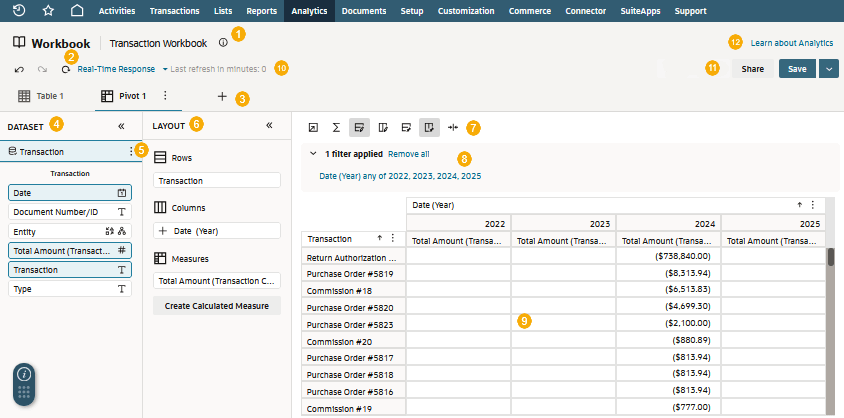
Task: Open the favorites star icon
Action: tap(48, 10)
